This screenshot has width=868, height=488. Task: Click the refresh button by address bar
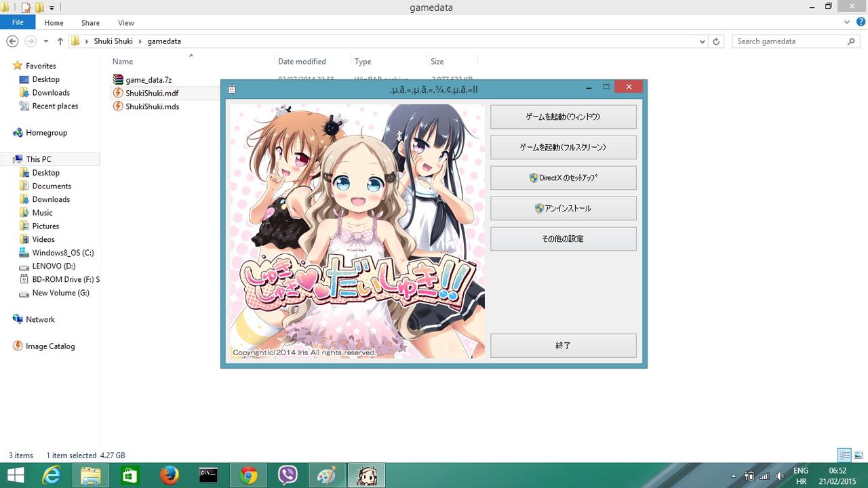point(716,41)
